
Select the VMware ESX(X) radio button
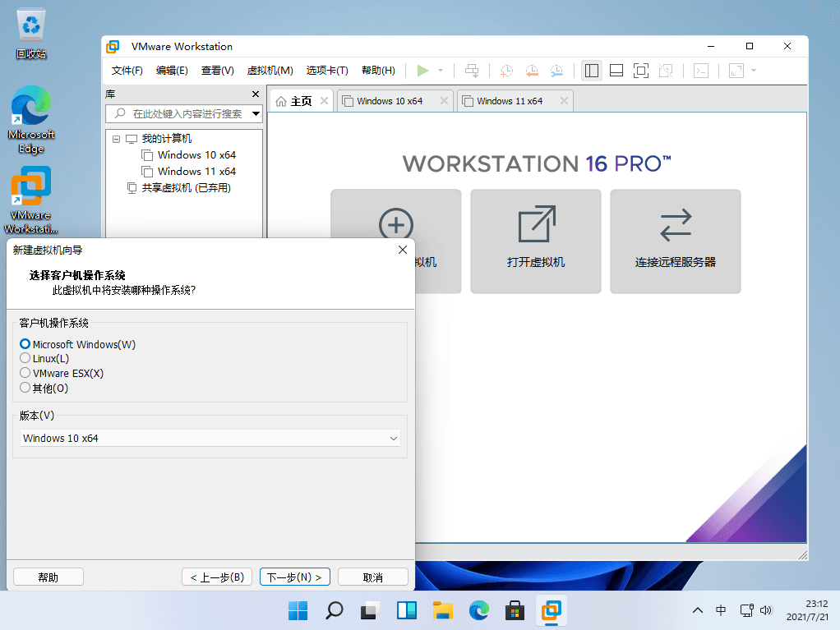click(x=25, y=373)
